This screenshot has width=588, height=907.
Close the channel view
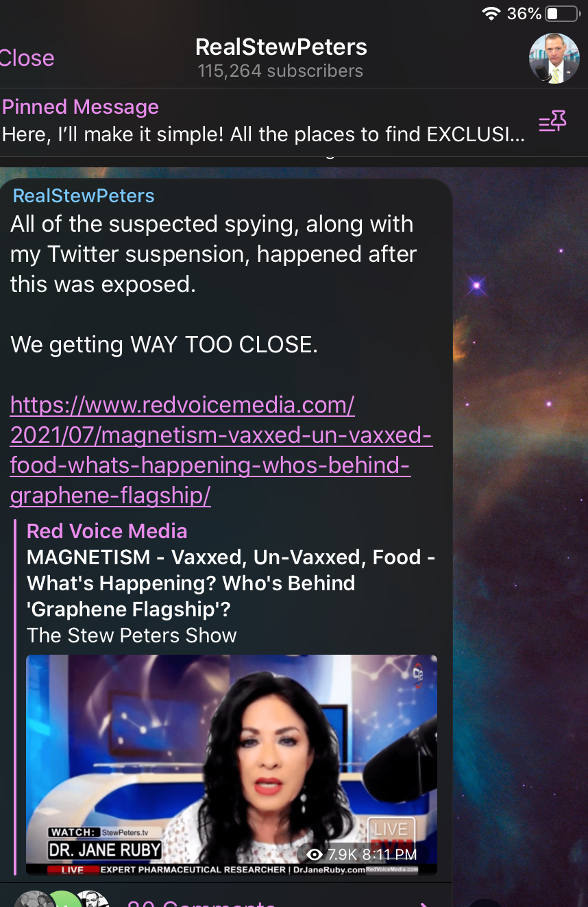point(26,58)
